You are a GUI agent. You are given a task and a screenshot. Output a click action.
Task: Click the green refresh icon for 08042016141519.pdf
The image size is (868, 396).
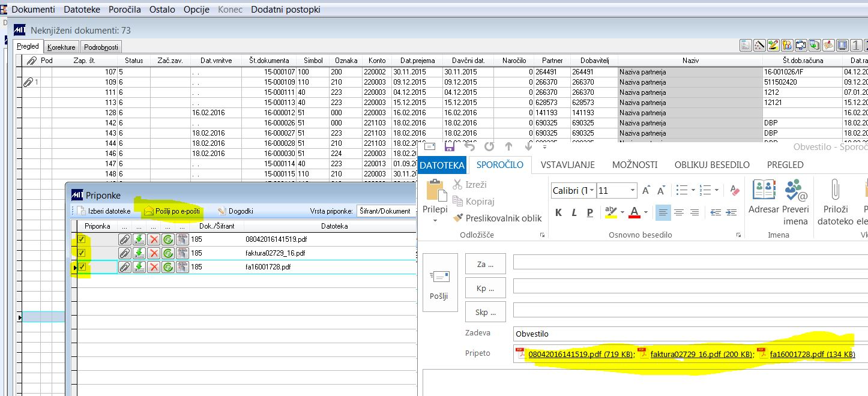[169, 239]
